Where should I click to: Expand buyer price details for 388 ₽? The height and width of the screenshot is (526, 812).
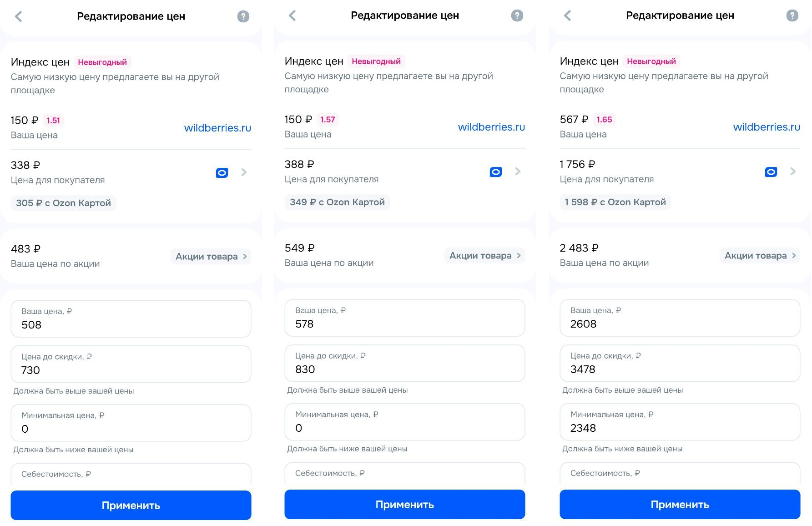click(x=518, y=172)
